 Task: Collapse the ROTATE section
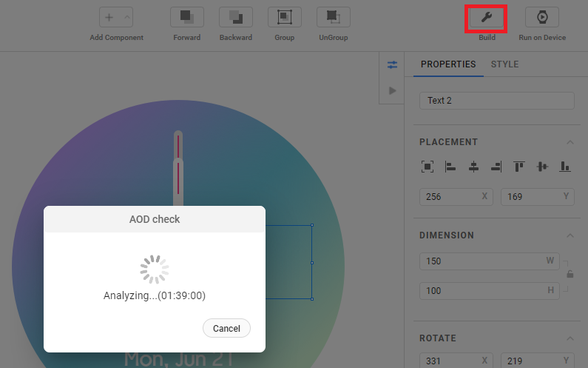tap(570, 338)
